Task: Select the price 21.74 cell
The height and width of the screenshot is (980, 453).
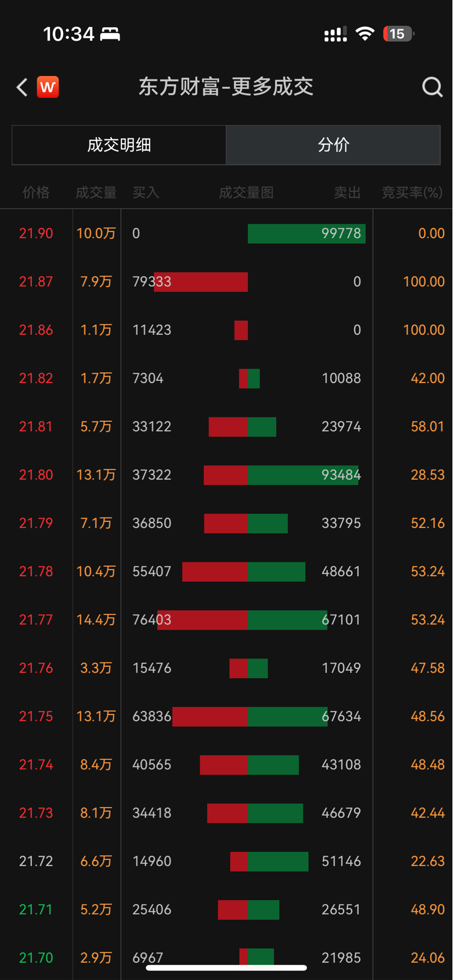Action: 36,765
